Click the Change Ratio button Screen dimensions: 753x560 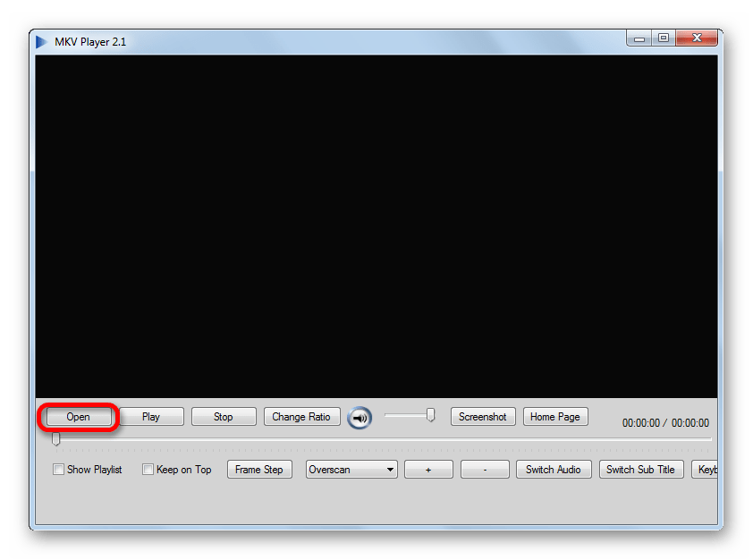(301, 417)
